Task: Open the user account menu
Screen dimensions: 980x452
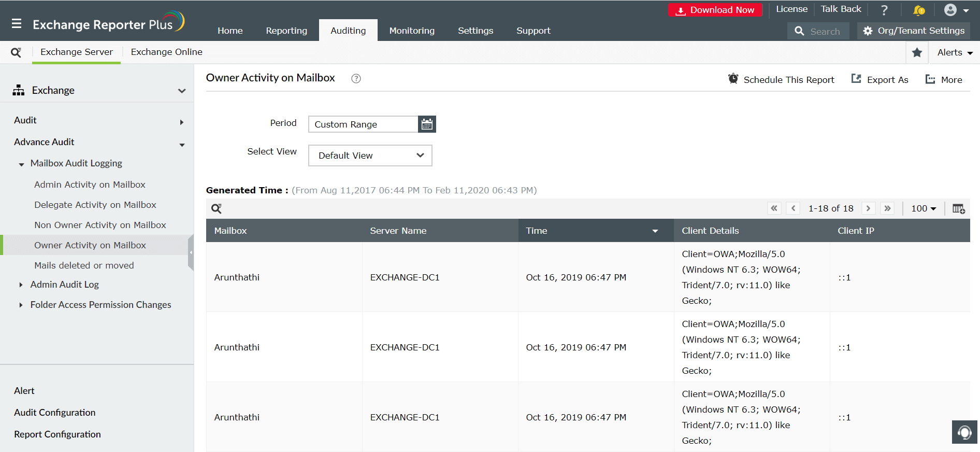Action: 956,10
